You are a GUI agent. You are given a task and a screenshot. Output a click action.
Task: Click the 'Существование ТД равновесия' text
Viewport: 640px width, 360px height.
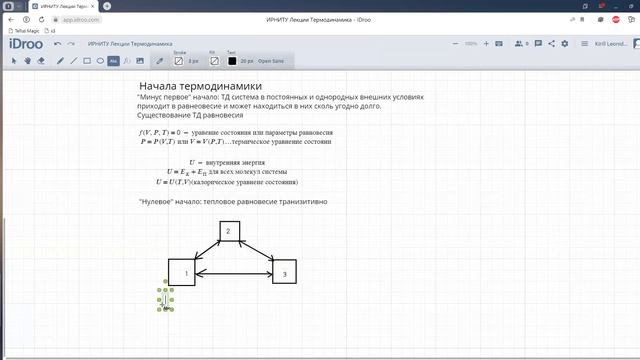tap(190, 115)
